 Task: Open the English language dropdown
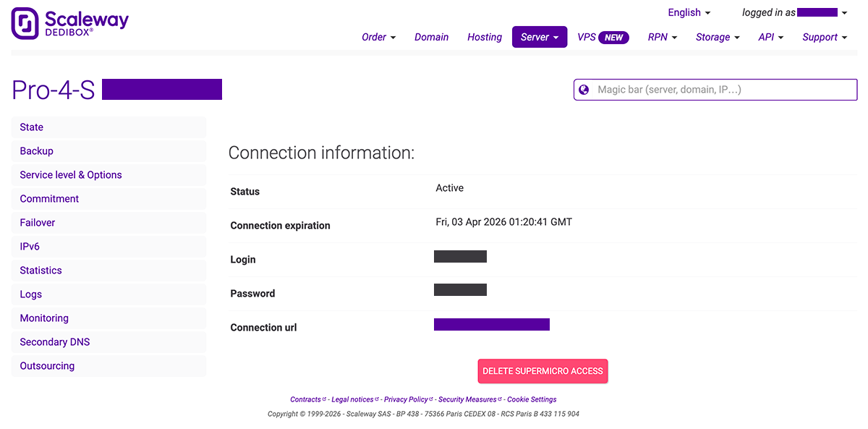click(x=689, y=12)
